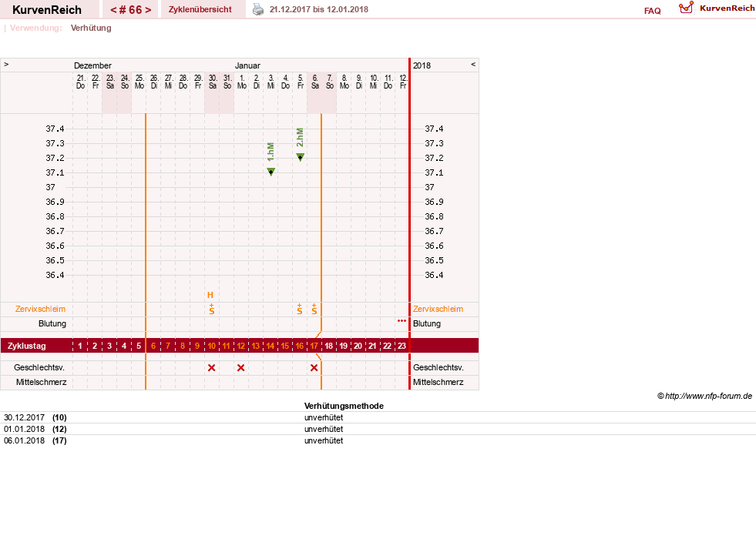Click the Januar month label

[247, 65]
